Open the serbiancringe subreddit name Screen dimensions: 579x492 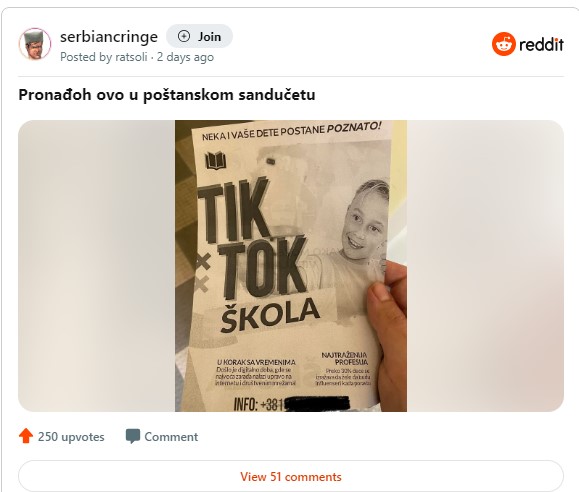point(109,37)
